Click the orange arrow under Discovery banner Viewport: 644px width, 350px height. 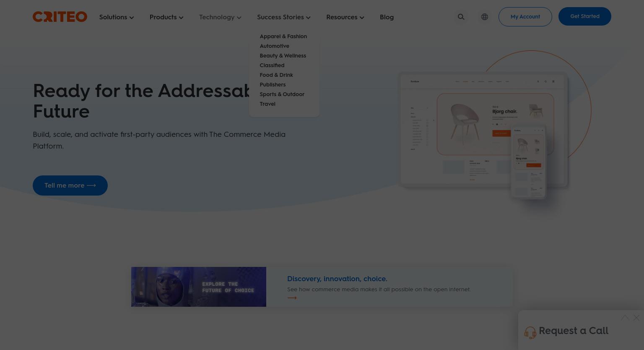coord(292,298)
